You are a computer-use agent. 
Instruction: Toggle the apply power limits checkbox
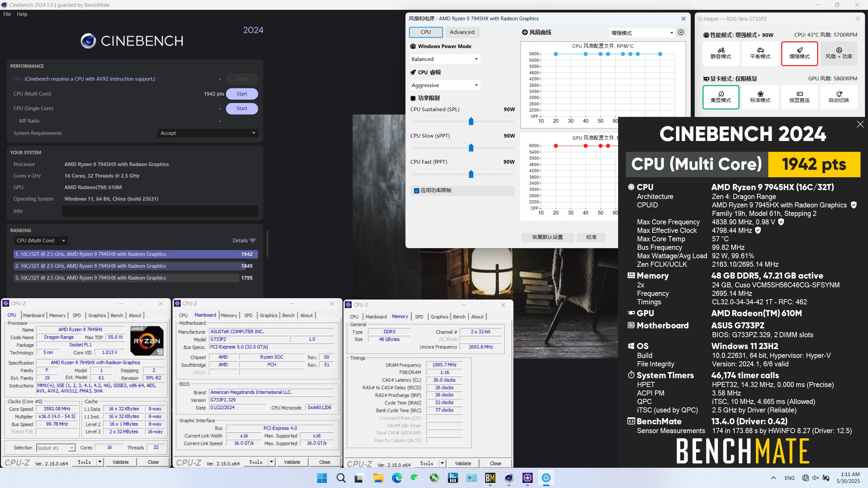[417, 191]
